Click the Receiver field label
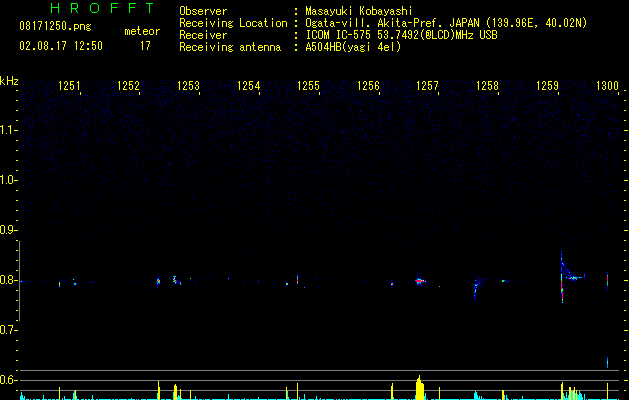 [203, 35]
